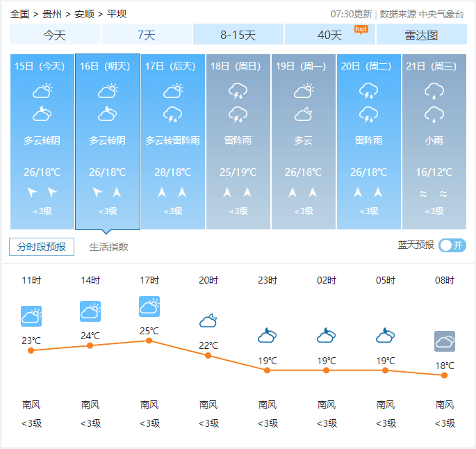Click the 19日 night cloudy-moon icon
476x449 pixels.
click(304, 114)
